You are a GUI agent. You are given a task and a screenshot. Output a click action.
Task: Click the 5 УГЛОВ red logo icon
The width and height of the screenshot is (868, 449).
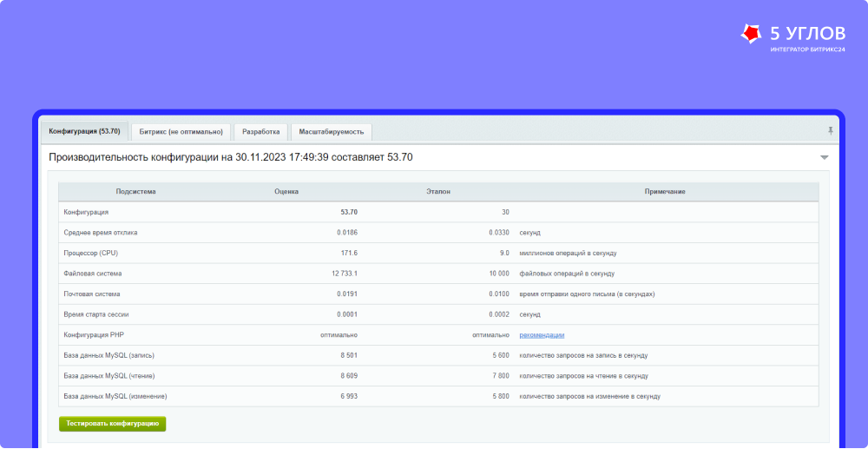tap(751, 34)
